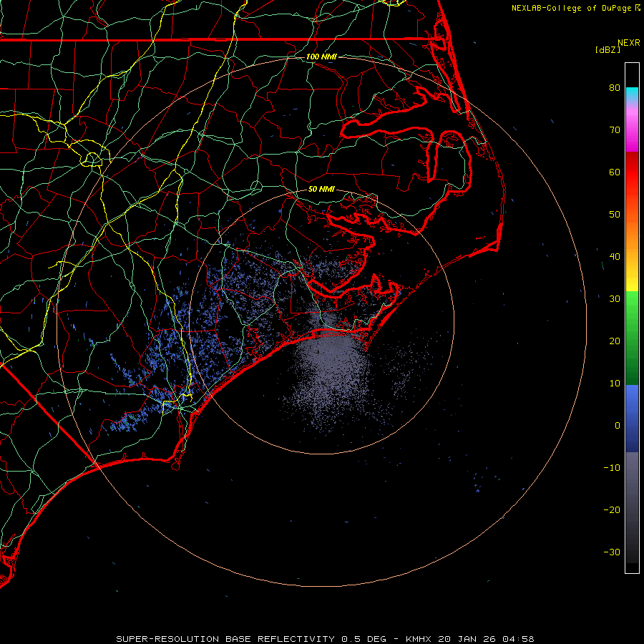Image resolution: width=644 pixels, height=644 pixels.
Task: Click the 50 dBZ scale value
Action: 615,215
